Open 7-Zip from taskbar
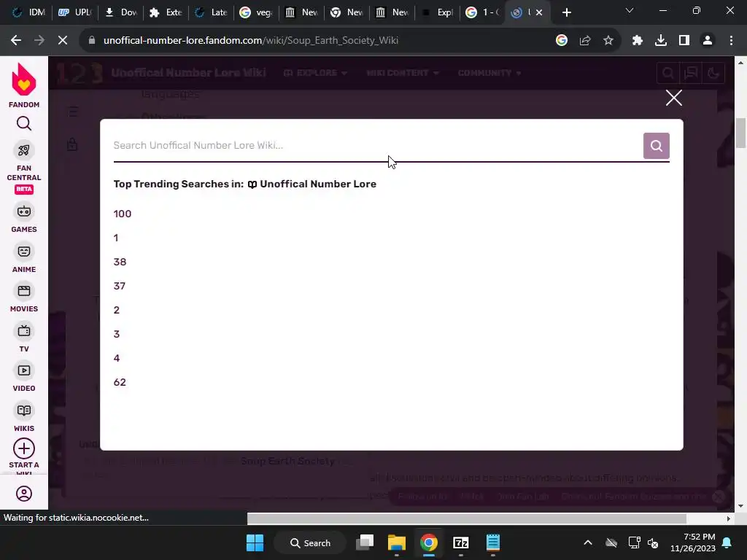 coord(461,542)
